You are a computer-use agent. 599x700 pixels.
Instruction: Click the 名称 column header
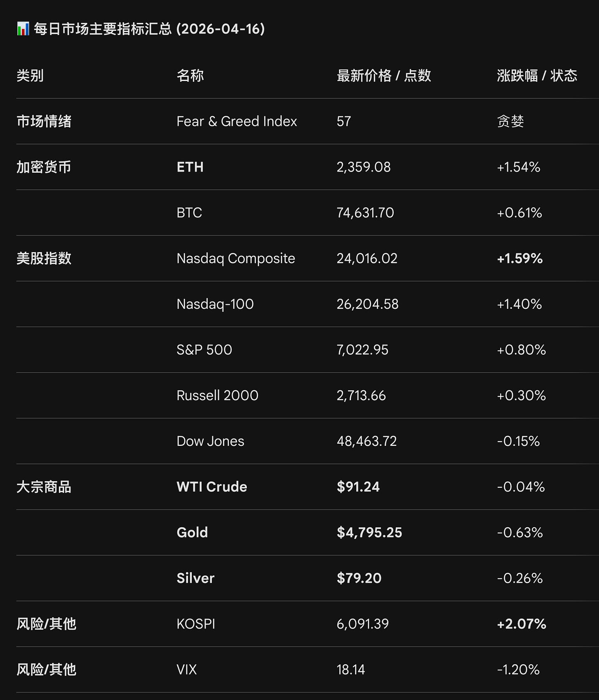pyautogui.click(x=190, y=76)
